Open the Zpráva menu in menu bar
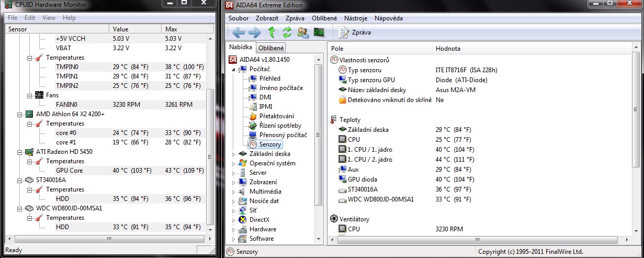The height and width of the screenshot is (258, 644). coord(295,18)
